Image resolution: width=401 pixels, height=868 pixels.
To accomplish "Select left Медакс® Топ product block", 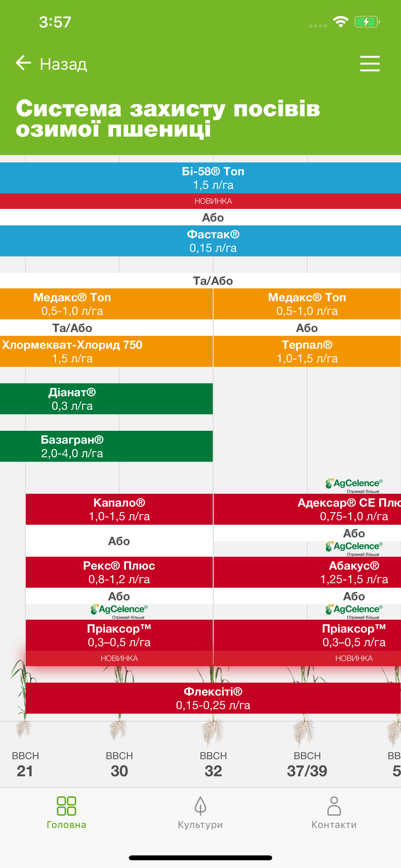I will point(106,304).
